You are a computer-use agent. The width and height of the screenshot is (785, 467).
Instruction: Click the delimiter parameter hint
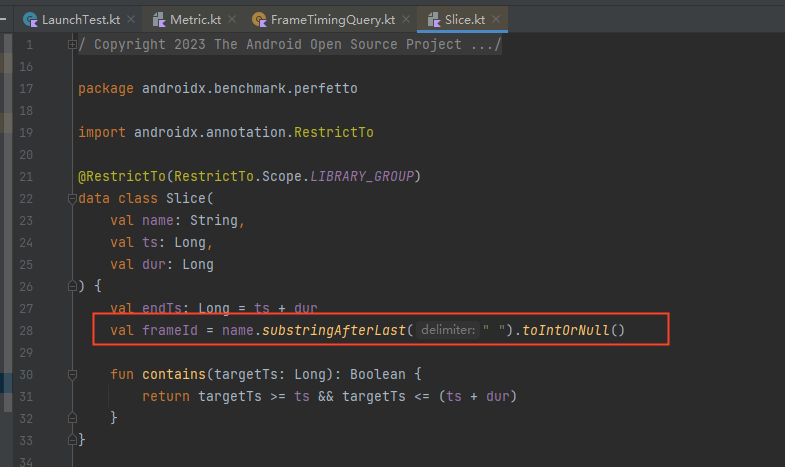click(x=447, y=330)
